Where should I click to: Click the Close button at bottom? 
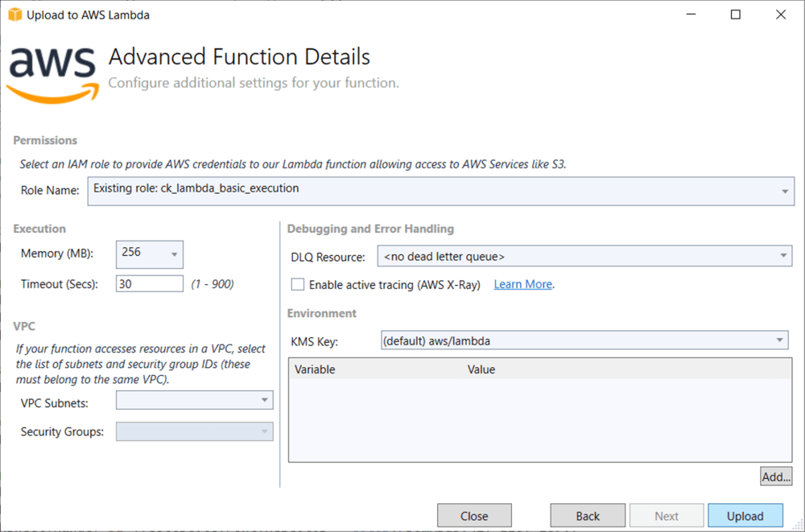(474, 516)
